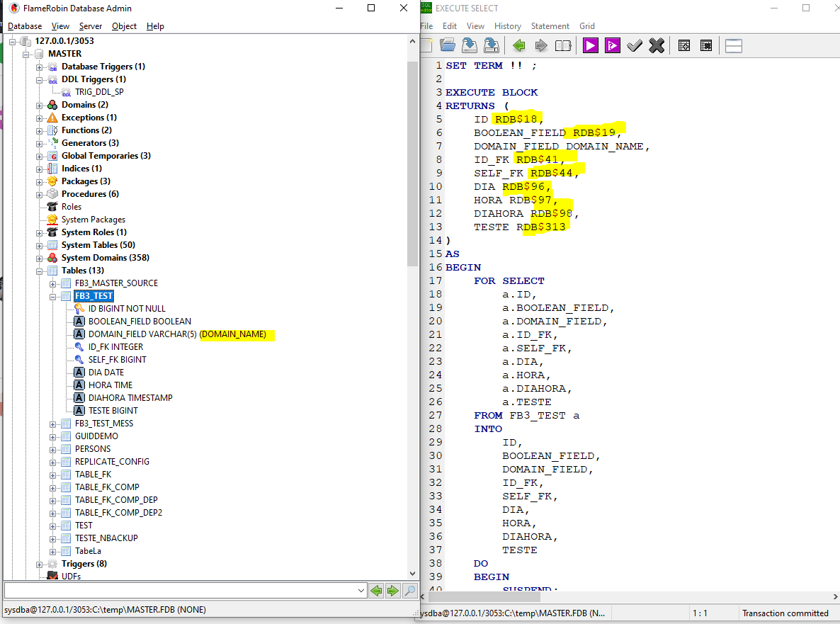This screenshot has height=624, width=840.
Task: Expand the Procedures (6) node
Action: pos(39,195)
